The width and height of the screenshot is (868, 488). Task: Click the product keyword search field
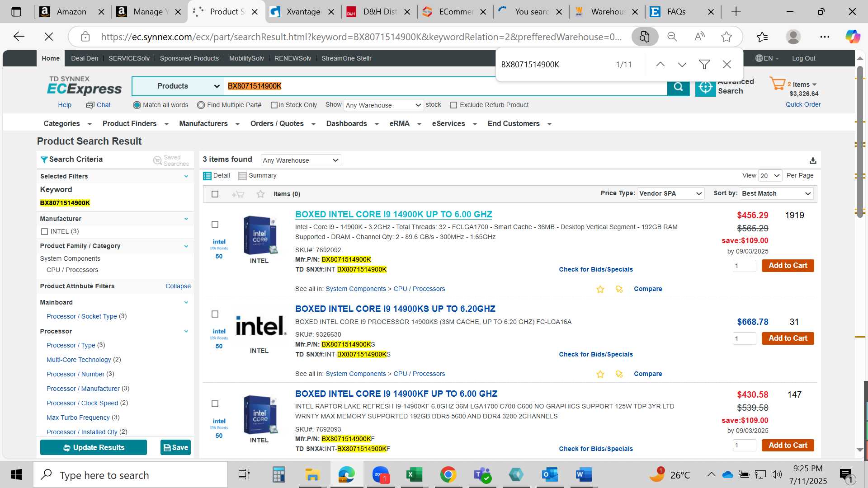click(445, 86)
